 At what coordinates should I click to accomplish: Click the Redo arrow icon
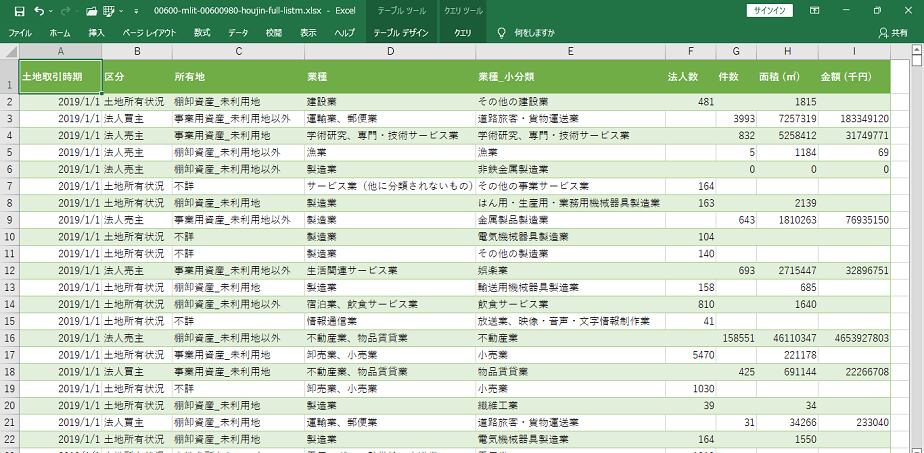coord(64,11)
